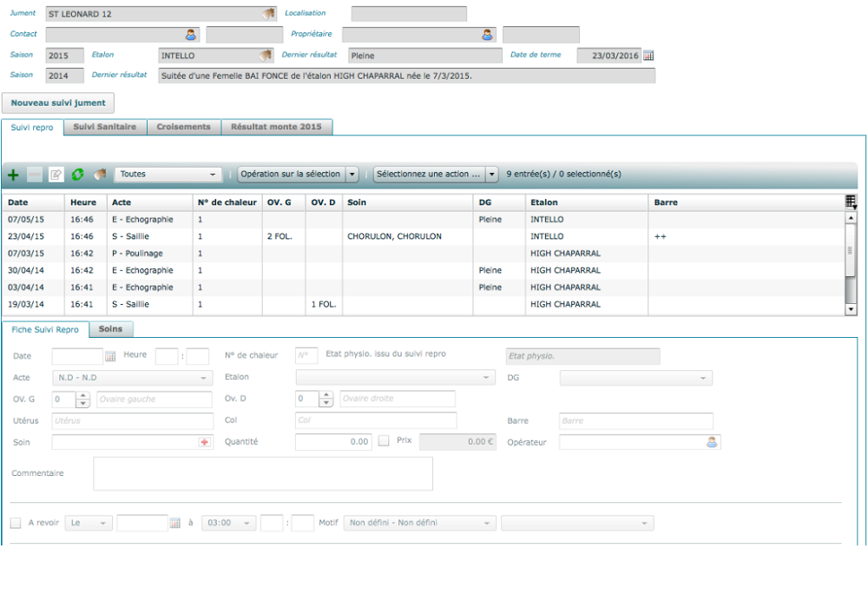Increment OV. G stepper up arrow

click(83, 395)
